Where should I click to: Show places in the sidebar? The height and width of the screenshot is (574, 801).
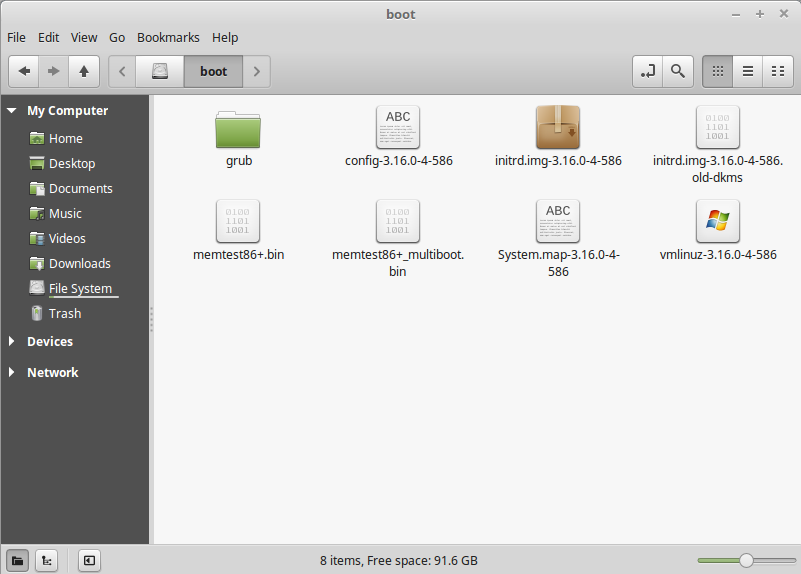tap(17, 561)
